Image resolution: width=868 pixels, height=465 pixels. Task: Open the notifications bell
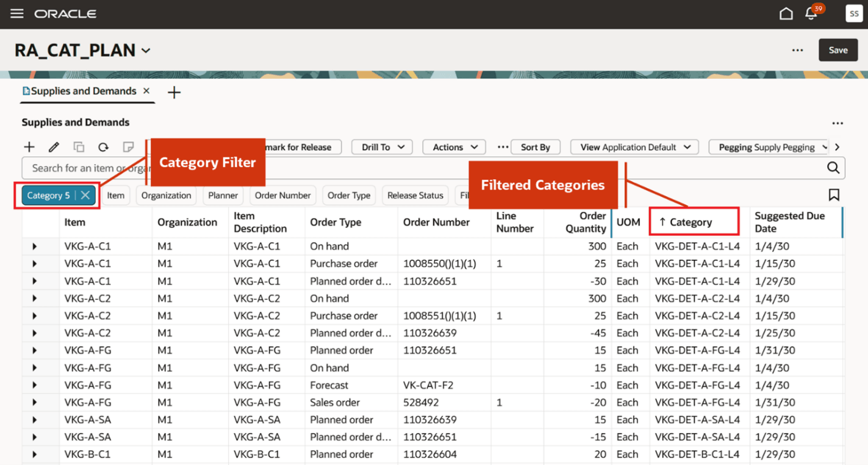pyautogui.click(x=811, y=13)
